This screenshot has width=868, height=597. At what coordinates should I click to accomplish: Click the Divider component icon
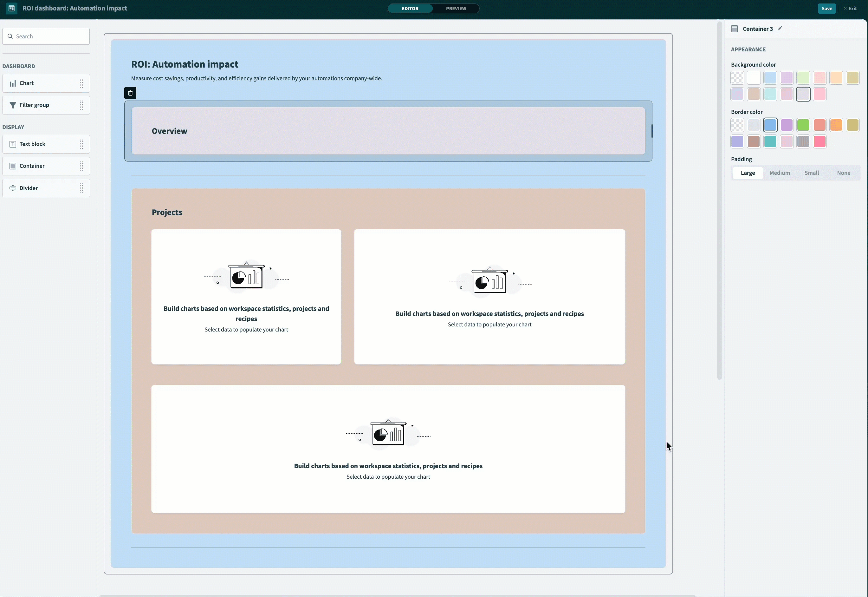click(x=13, y=188)
